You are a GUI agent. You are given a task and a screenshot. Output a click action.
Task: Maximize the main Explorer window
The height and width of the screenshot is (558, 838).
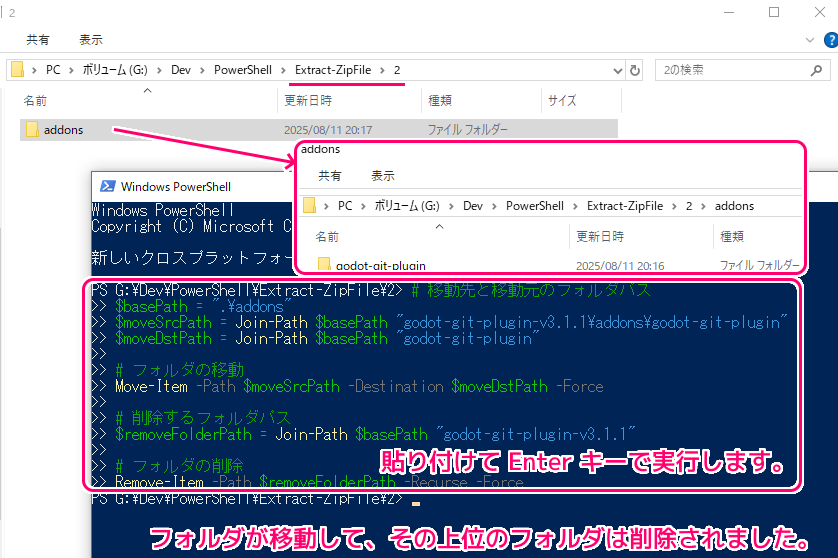(773, 12)
